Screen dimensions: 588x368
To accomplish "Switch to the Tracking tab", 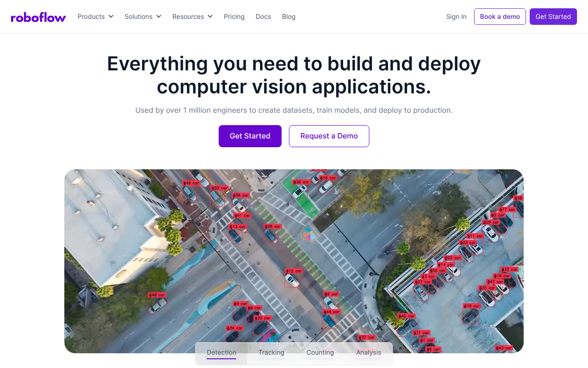I will pos(271,352).
